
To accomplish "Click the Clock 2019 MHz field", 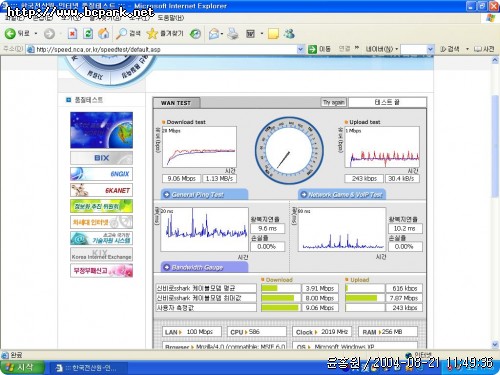I will click(322, 332).
